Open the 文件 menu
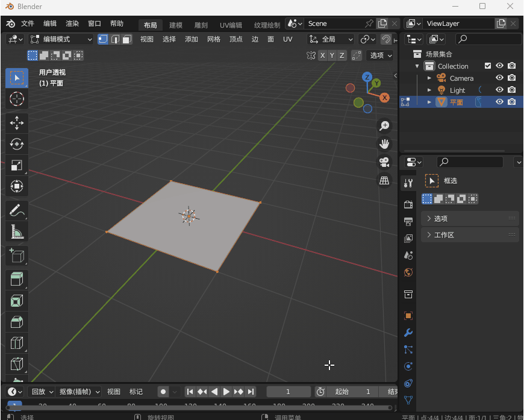The height and width of the screenshot is (420, 524). click(27, 24)
